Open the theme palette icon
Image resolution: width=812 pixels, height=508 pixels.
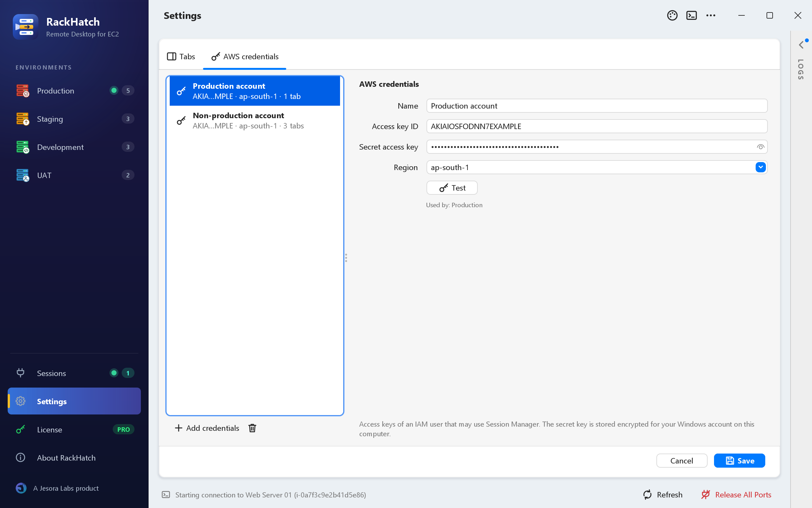coord(672,15)
